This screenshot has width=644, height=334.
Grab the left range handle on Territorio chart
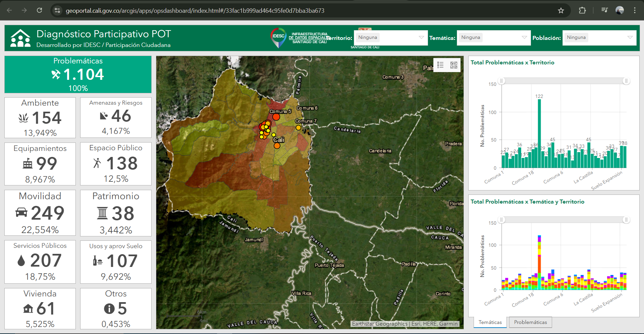tap(501, 81)
